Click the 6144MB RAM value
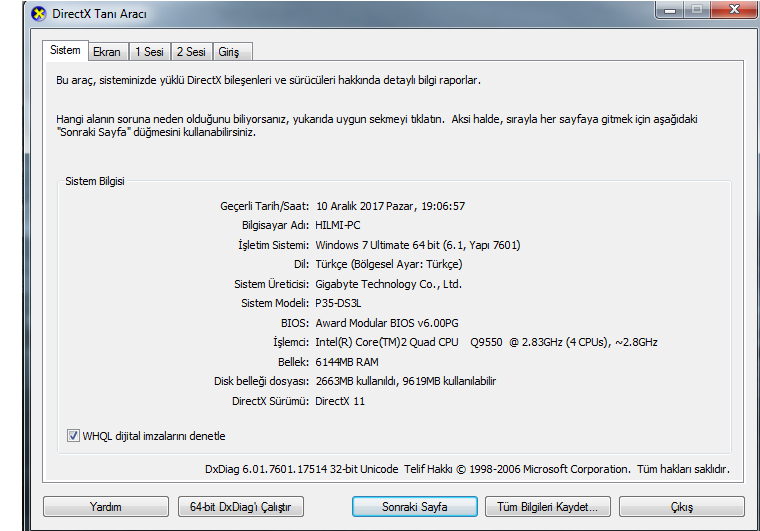This screenshot has width=760, height=531. pyautogui.click(x=347, y=362)
